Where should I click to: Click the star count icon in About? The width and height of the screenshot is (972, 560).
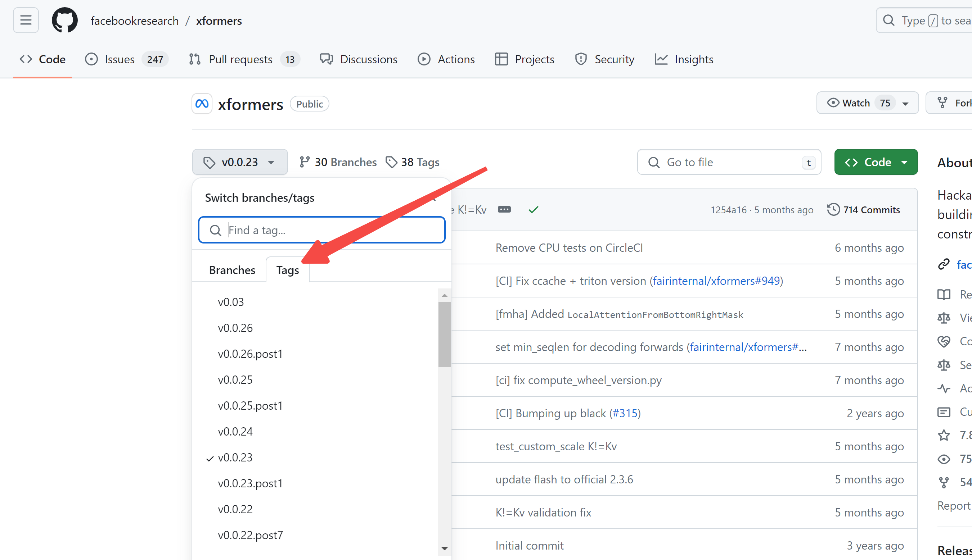944,436
